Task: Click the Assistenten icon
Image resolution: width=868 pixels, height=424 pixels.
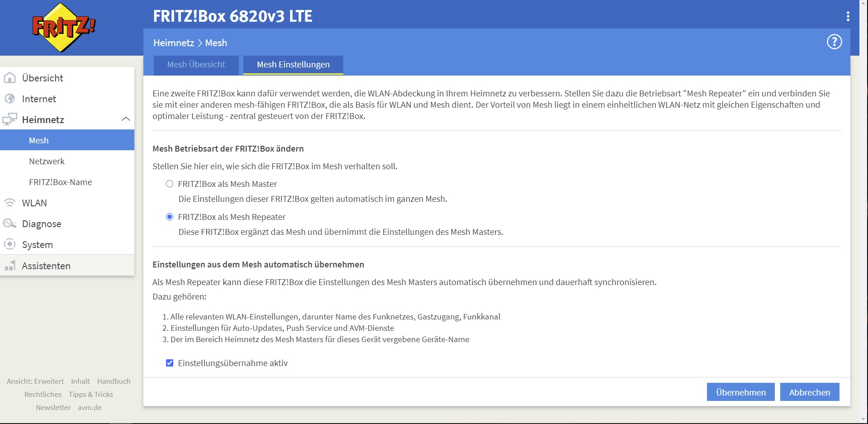Action: click(x=9, y=266)
